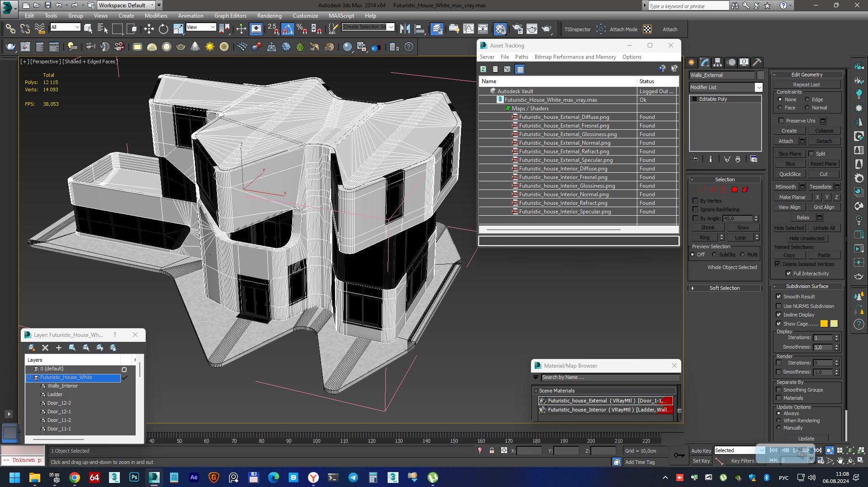Toggle Full Interactivity checkbox
The width and height of the screenshot is (868, 487).
[x=789, y=274]
